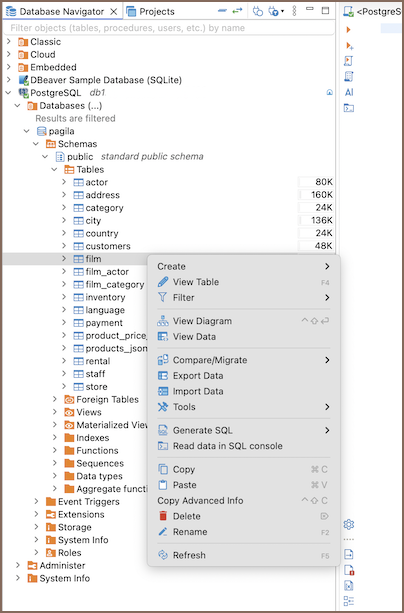Click the Collapse All icon in navigator toolbar
404x613 pixels.
222,11
